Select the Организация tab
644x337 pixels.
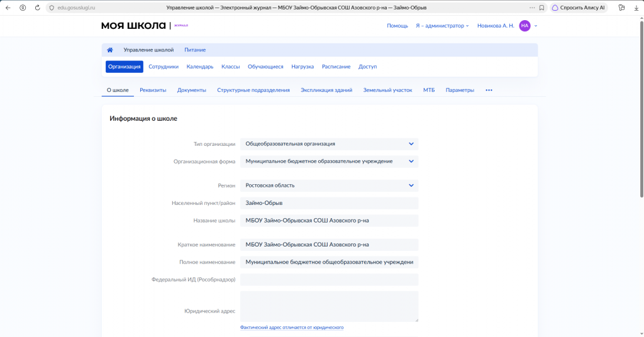click(125, 67)
